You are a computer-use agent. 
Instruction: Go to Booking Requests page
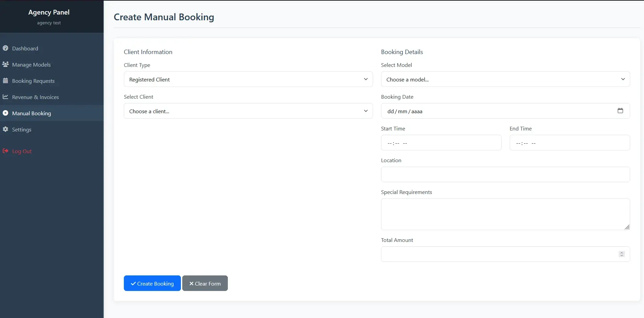point(33,81)
